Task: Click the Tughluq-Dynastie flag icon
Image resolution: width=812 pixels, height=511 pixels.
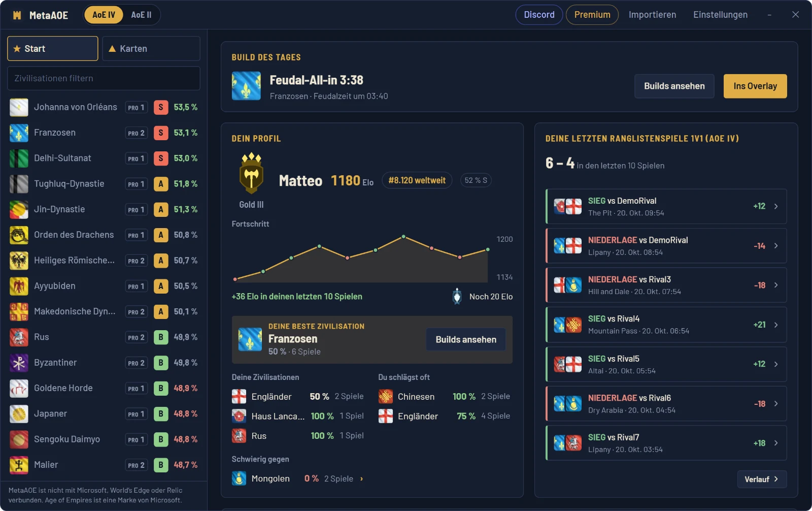Action: [x=19, y=184]
